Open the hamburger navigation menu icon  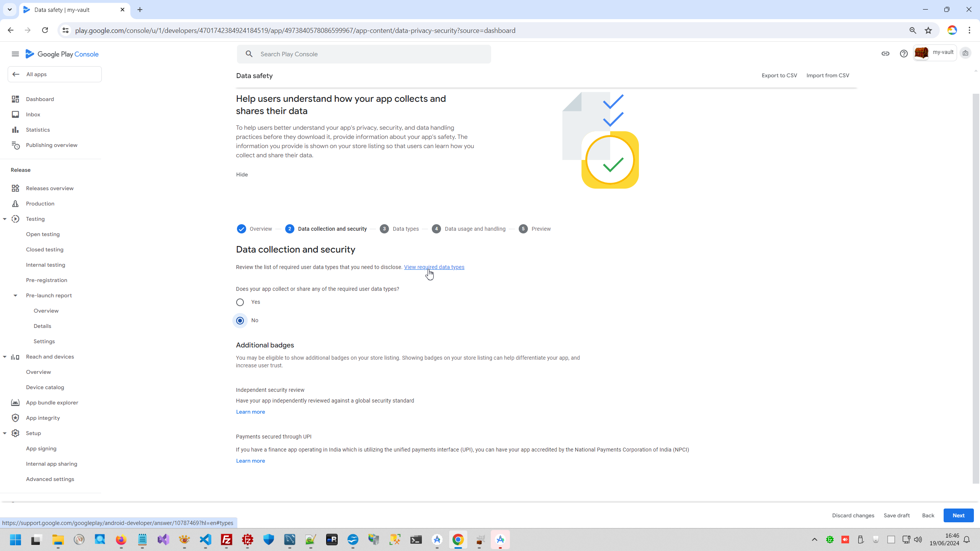15,54
